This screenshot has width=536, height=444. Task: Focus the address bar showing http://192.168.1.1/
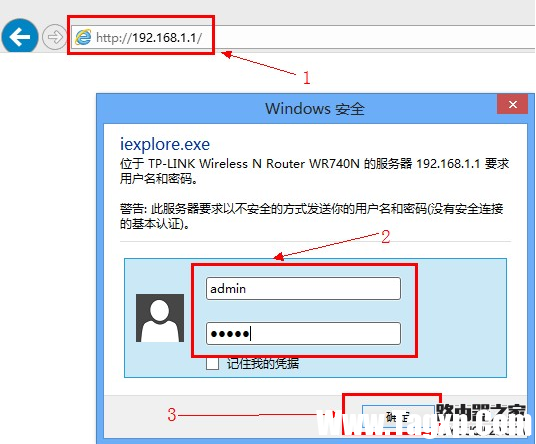303,37
